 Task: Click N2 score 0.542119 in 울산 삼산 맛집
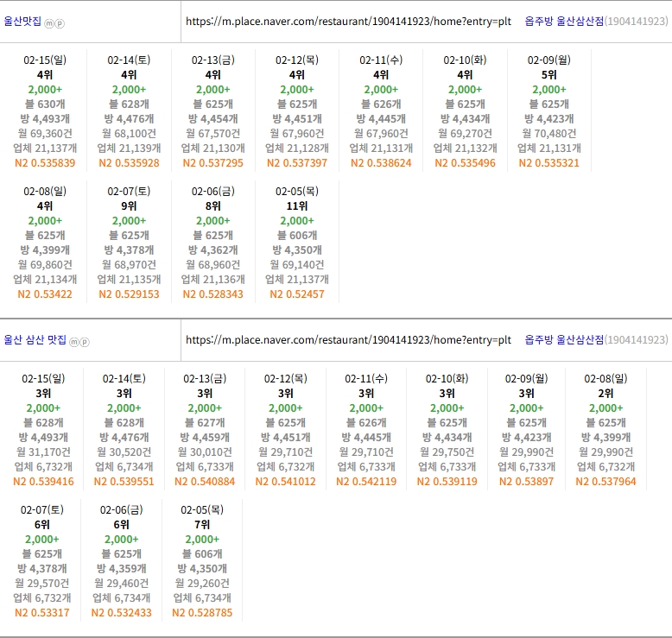[x=366, y=481]
